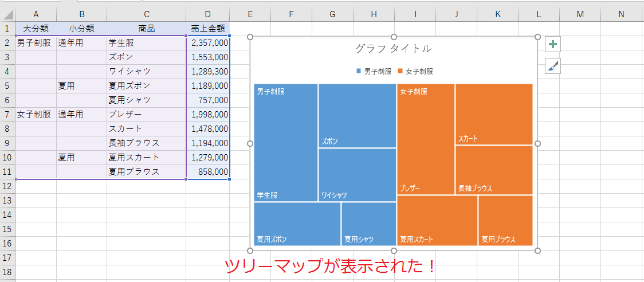644x282 pixels.
Task: Select column header D
Action: (208, 15)
